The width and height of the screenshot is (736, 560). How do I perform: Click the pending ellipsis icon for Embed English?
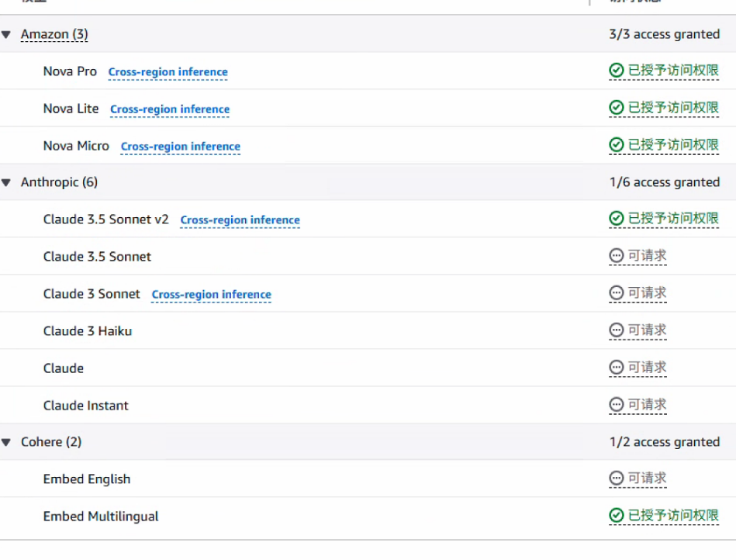click(617, 479)
